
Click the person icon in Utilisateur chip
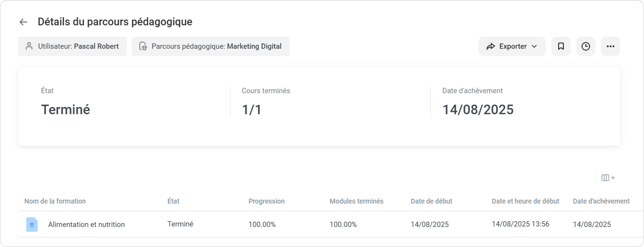(29, 46)
